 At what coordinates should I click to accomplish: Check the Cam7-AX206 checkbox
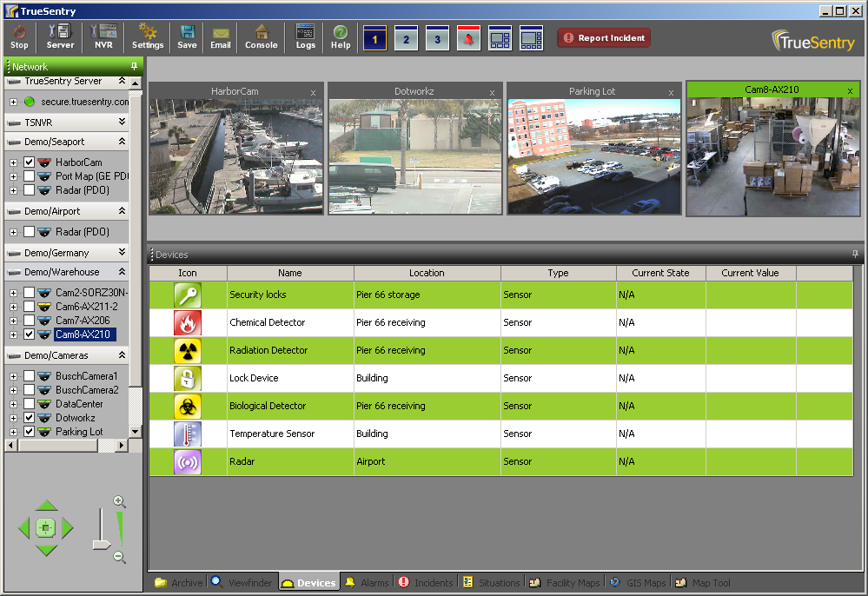point(30,321)
